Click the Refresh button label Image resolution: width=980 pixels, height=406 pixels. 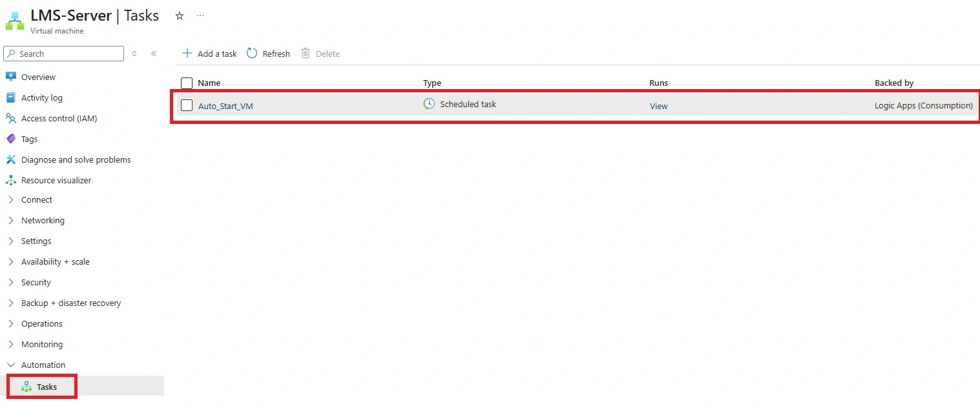276,54
